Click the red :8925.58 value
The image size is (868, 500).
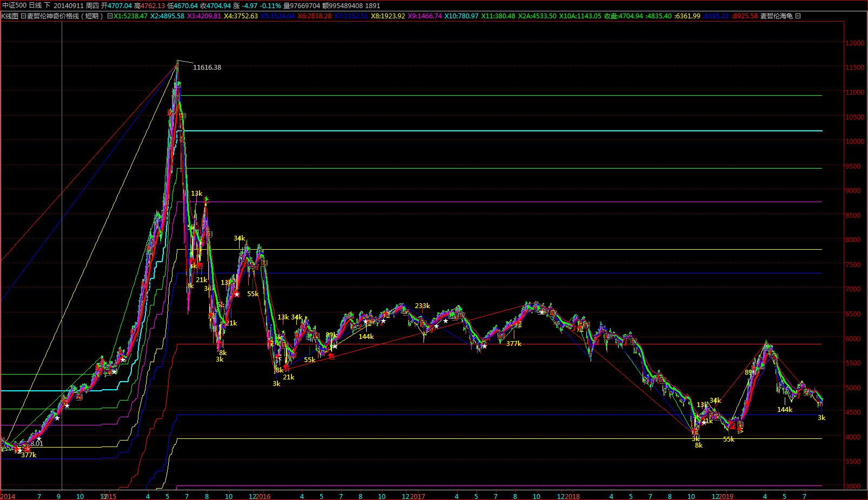[x=745, y=16]
